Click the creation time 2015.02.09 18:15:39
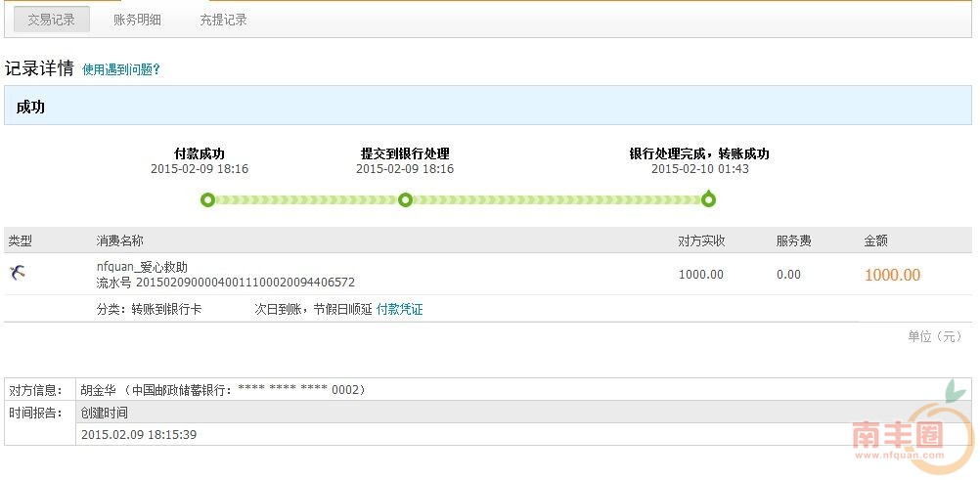The image size is (980, 480). coord(139,434)
